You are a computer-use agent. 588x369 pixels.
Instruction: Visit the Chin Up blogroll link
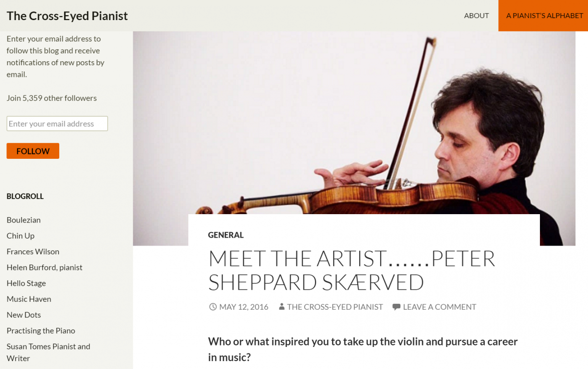pyautogui.click(x=21, y=236)
